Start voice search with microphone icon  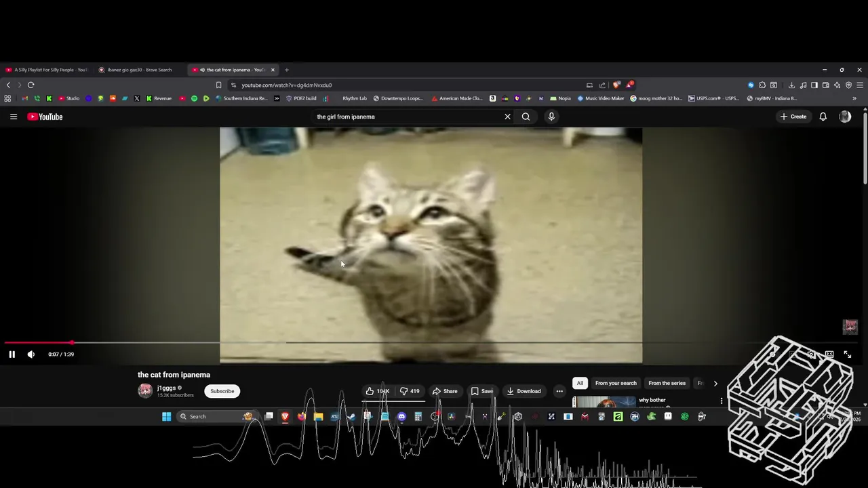tap(551, 117)
